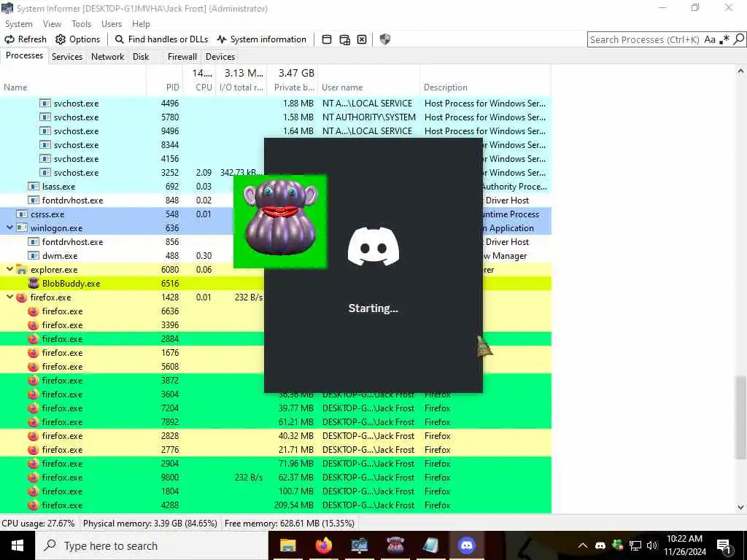Focus the Search Processes input field
This screenshot has height=560, width=747.
645,39
